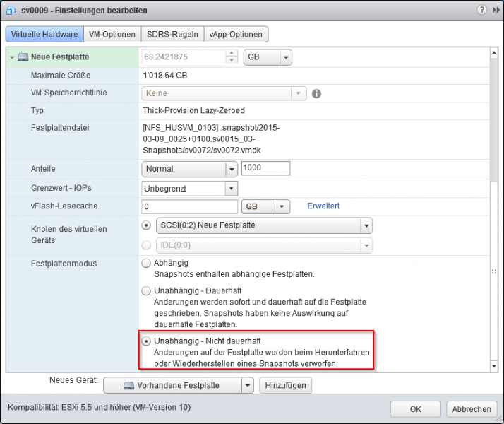This screenshot has width=504, height=424.
Task: Click the Erweitert link
Action: (x=323, y=206)
